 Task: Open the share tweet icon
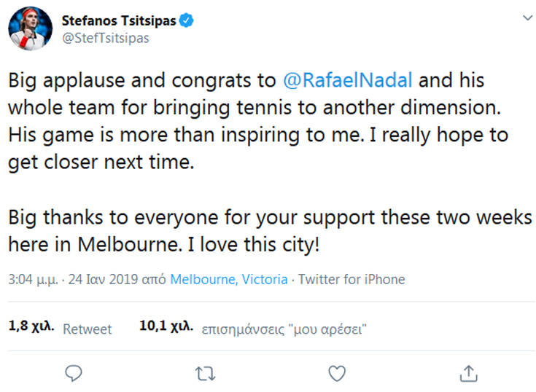[x=467, y=374]
